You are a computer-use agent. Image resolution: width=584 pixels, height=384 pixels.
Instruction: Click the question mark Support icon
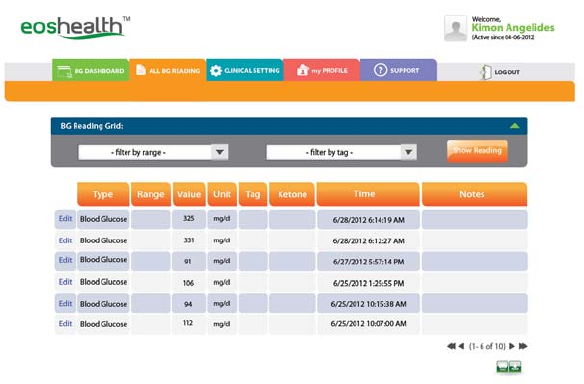click(x=380, y=70)
